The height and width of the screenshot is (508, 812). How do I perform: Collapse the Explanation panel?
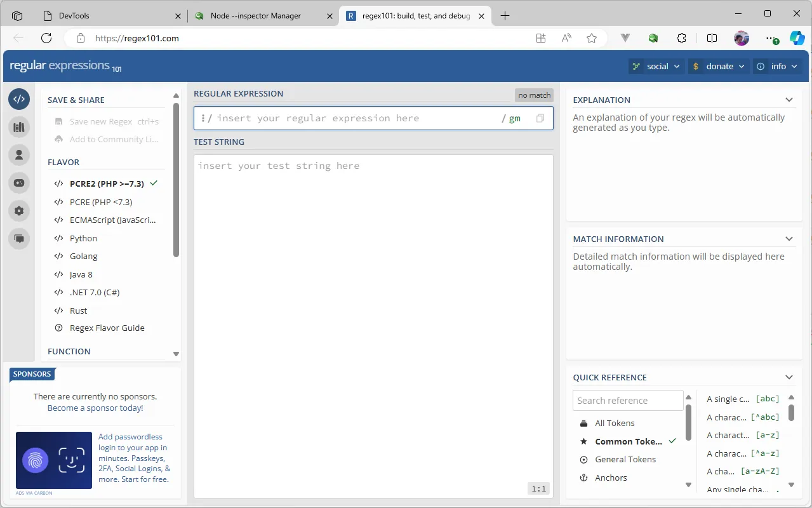pyautogui.click(x=789, y=100)
